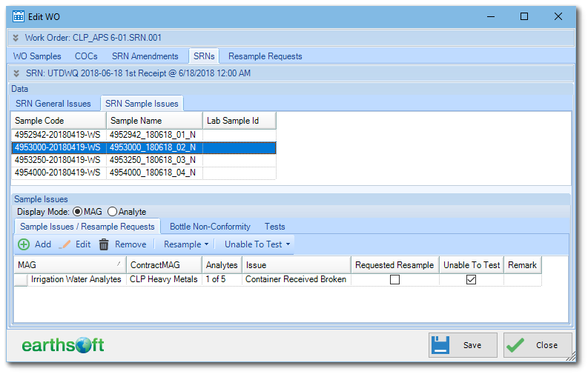Click the floppy disk Save icon
The image size is (588, 374).
440,345
